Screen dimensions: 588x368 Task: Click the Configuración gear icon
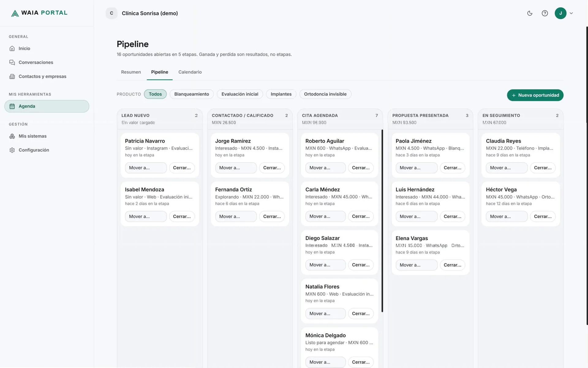[x=12, y=150]
